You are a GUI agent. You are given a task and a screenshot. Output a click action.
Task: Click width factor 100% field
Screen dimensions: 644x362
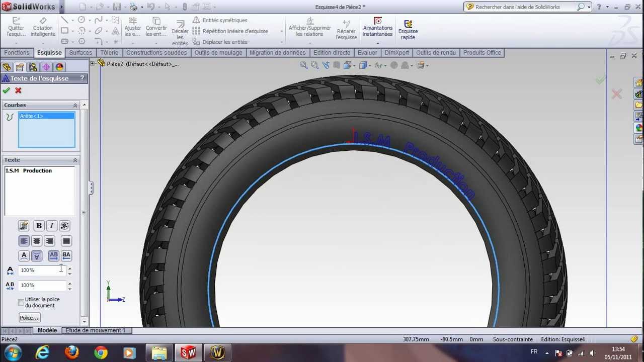pyautogui.click(x=42, y=270)
